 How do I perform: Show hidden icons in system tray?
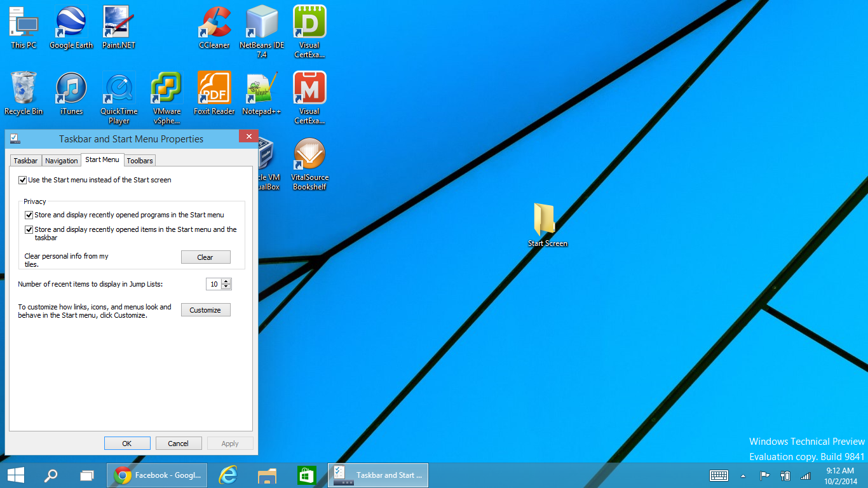coord(743,476)
